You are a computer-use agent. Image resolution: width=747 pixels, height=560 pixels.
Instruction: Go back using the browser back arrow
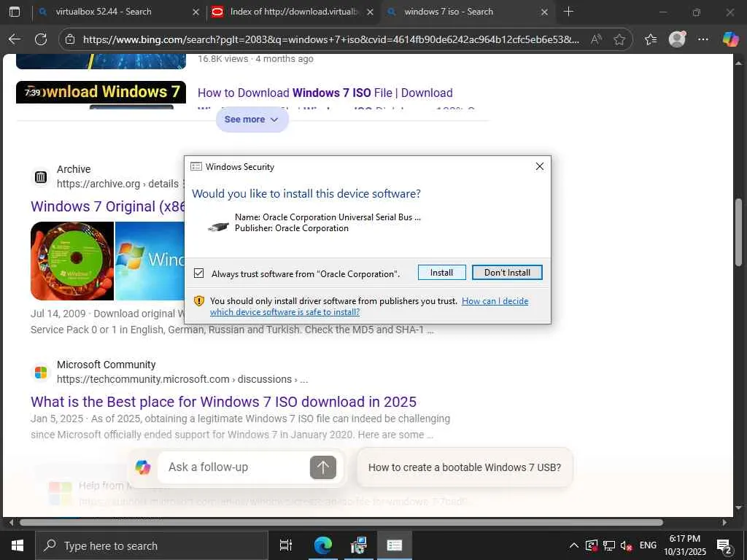pos(15,39)
